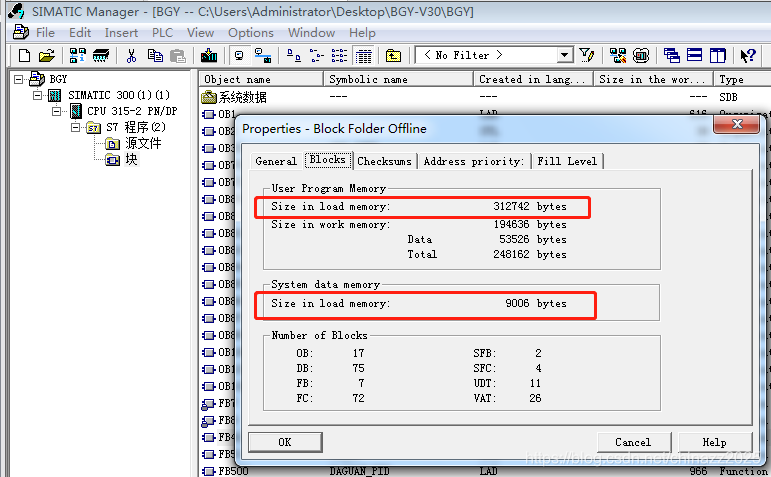The image size is (771, 477).
Task: Click the Up One Level folder icon
Action: 393,56
